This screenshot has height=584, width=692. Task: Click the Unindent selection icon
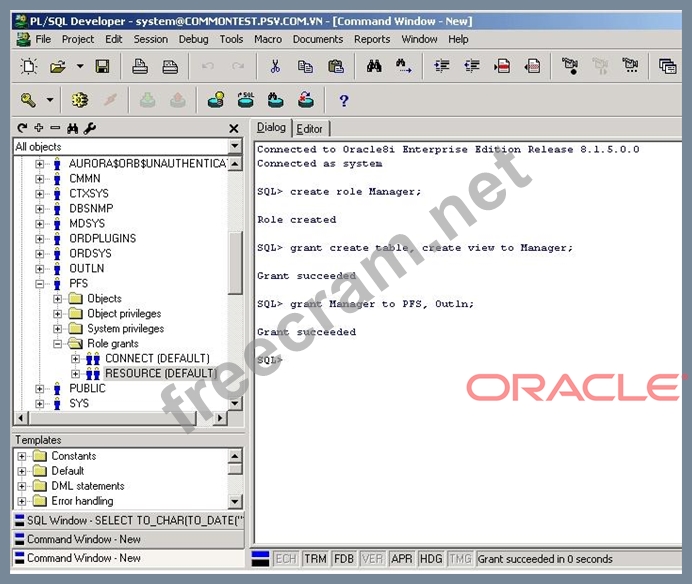click(472, 67)
